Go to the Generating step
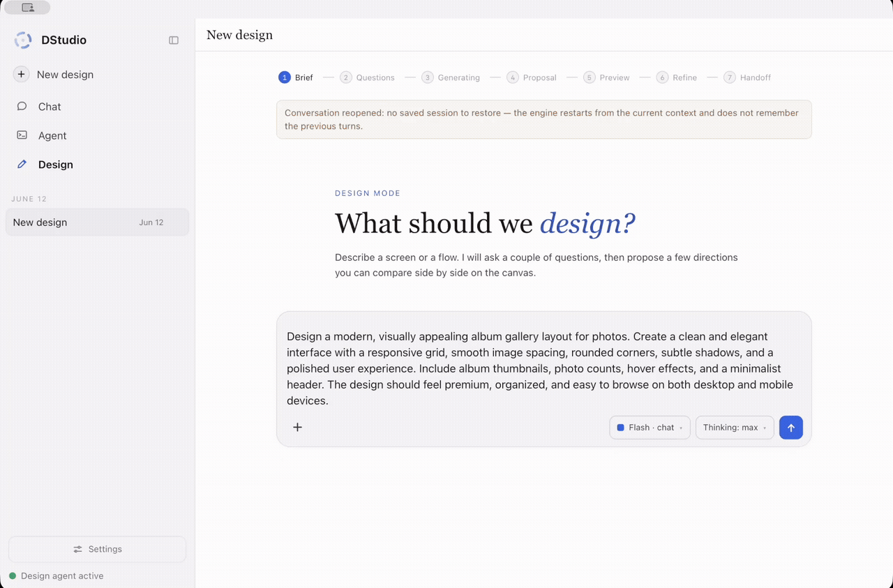893x588 pixels. pos(451,77)
